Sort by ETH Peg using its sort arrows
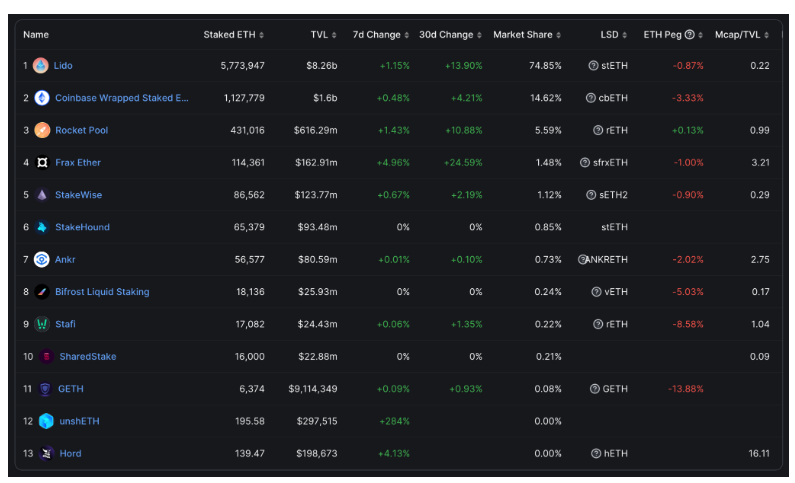 pyautogui.click(x=700, y=35)
